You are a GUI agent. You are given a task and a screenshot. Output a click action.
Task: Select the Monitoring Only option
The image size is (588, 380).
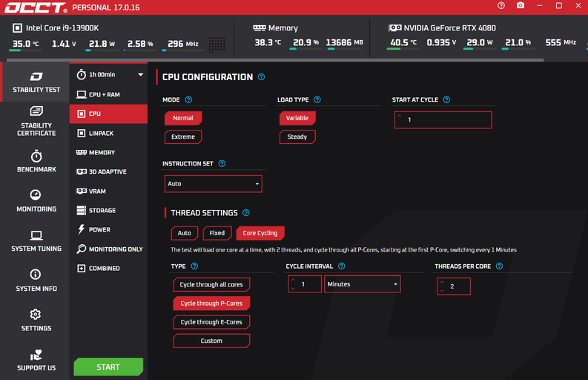coord(108,249)
